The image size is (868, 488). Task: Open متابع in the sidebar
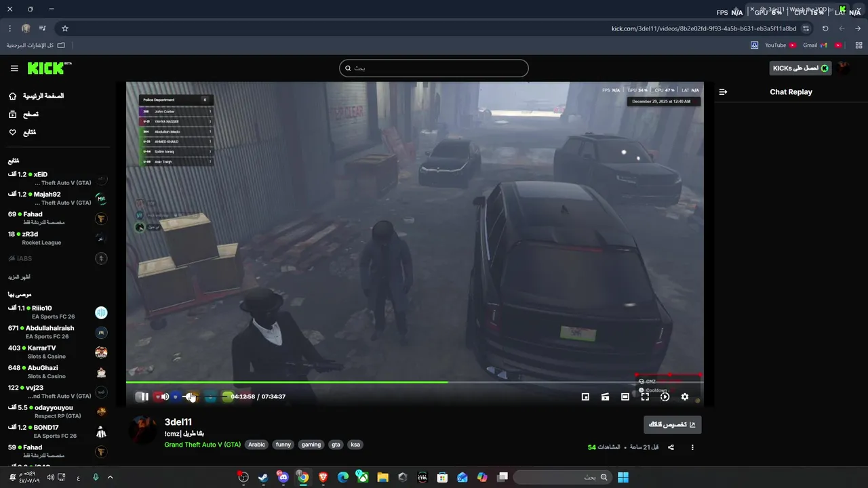coord(22,132)
